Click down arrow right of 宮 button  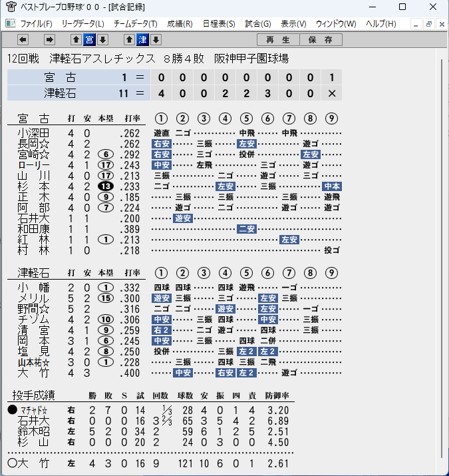pos(103,40)
